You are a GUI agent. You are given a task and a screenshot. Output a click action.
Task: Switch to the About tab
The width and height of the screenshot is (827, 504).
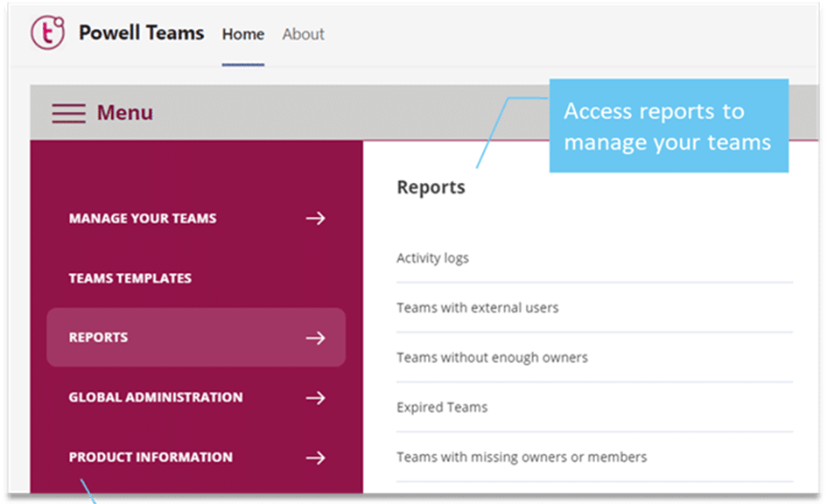coord(304,34)
